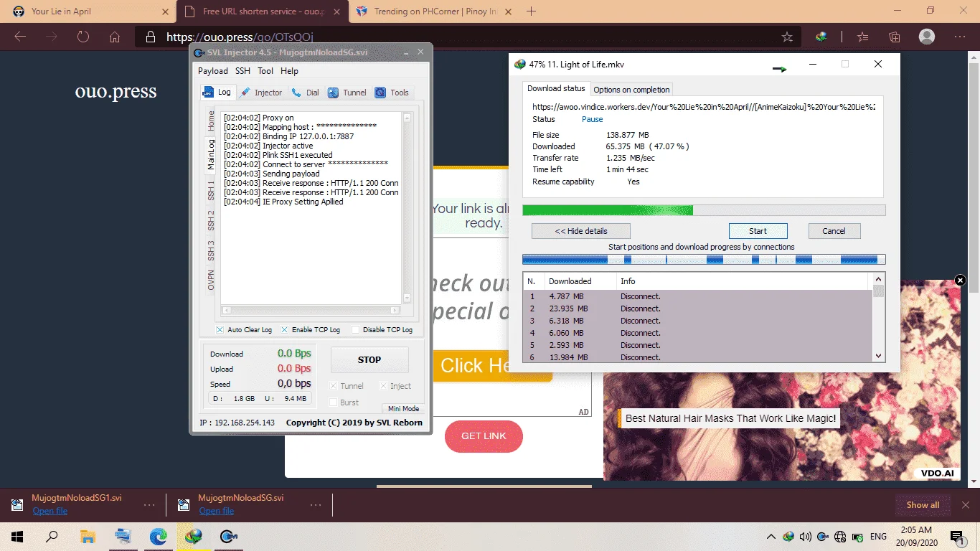
Task: Click the GET LINK button on ouo.press
Action: click(484, 436)
